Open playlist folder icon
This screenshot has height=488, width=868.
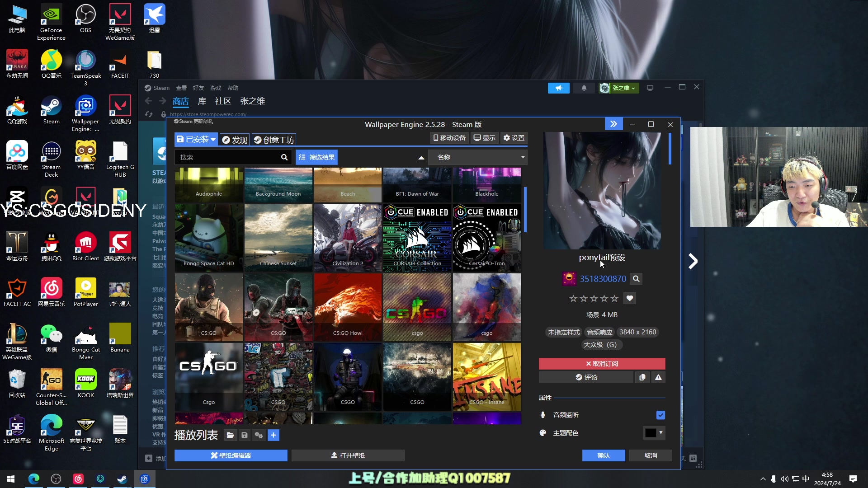[x=230, y=435]
